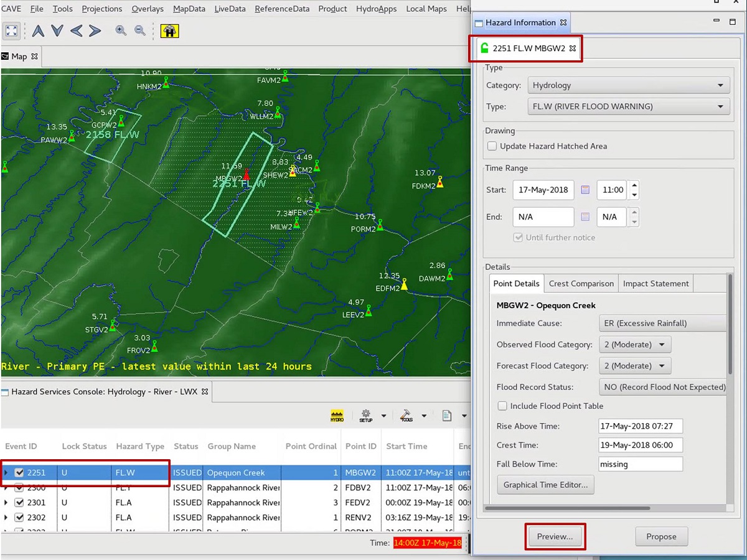Viewport: 747px width, 560px height.
Task: Click the Fall Below Time field
Action: [640, 464]
